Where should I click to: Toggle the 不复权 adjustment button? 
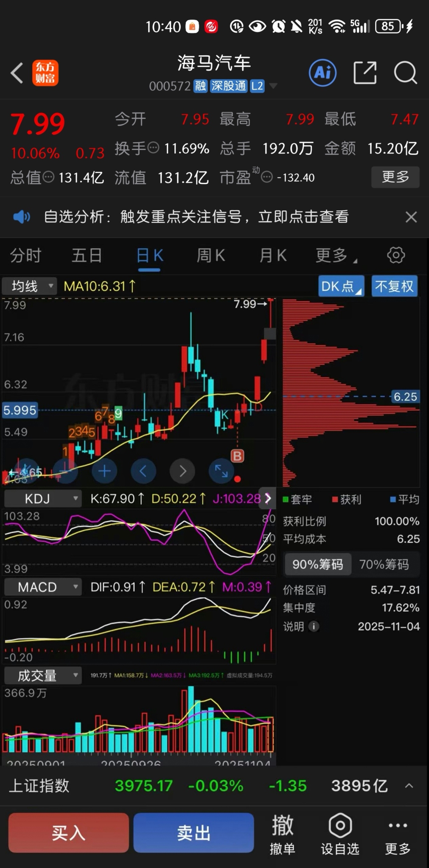(394, 286)
